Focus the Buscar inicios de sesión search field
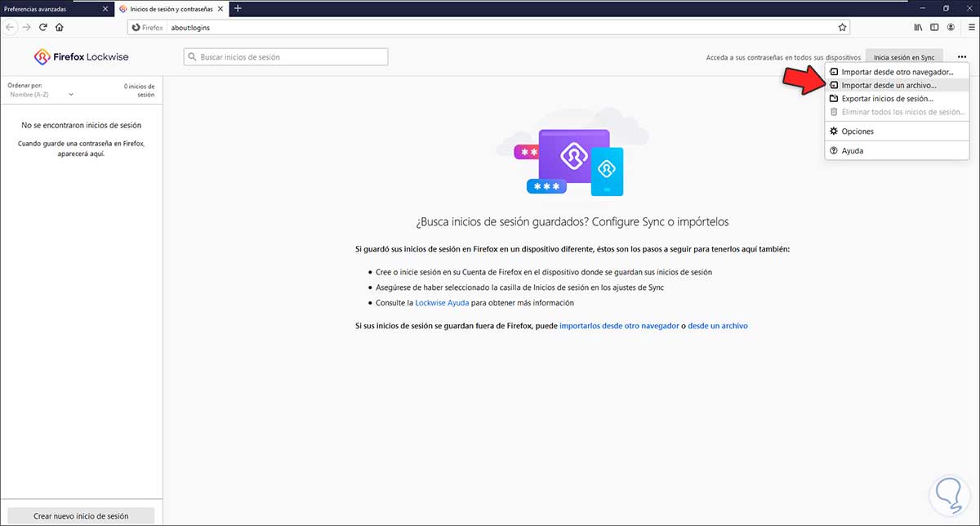The image size is (980, 526). (286, 57)
